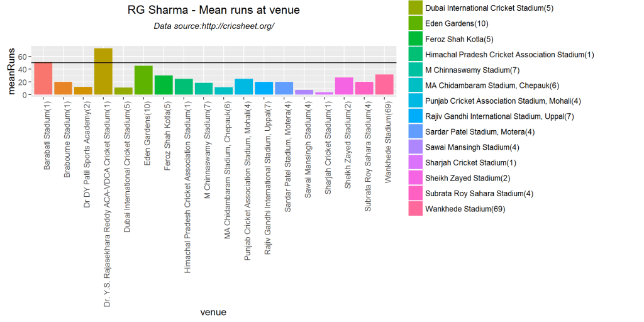Screen dimensions: 644x322
Task: Click the Feroz Shah Kotla bar
Action: click(164, 86)
